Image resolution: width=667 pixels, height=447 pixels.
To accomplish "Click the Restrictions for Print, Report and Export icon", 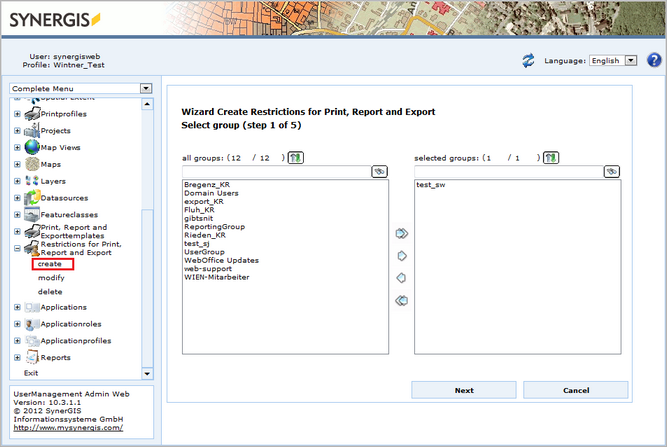I will coord(32,248).
